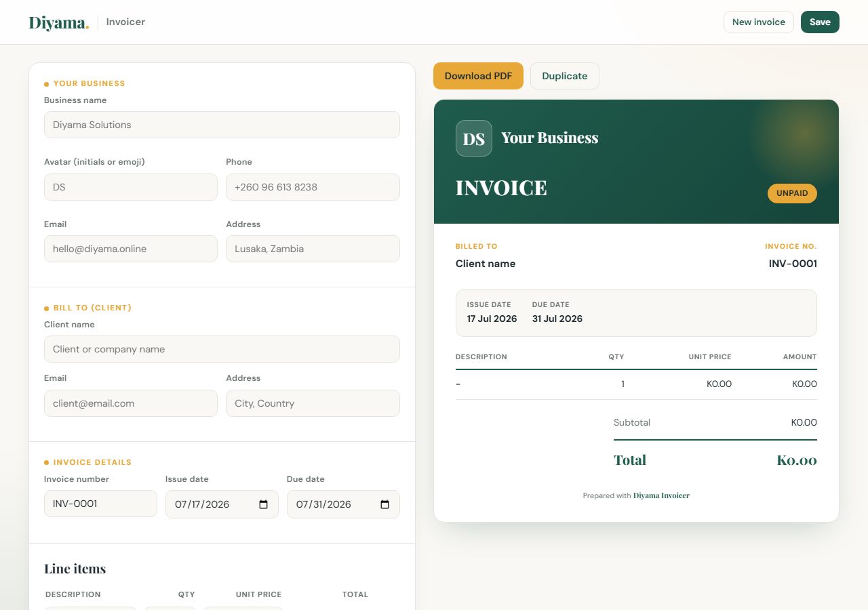This screenshot has height=610, width=868.
Task: Click the Line items heading
Action: (x=75, y=569)
